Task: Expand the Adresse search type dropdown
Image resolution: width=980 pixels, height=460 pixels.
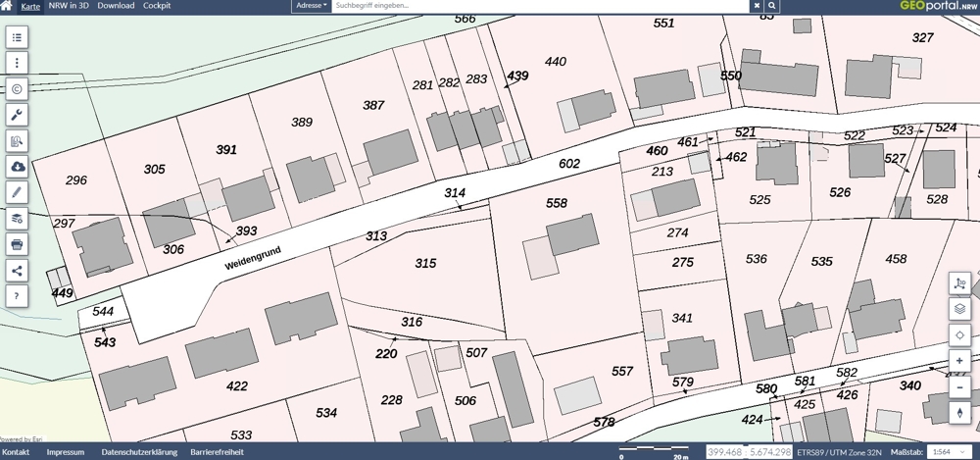Action: point(312,6)
